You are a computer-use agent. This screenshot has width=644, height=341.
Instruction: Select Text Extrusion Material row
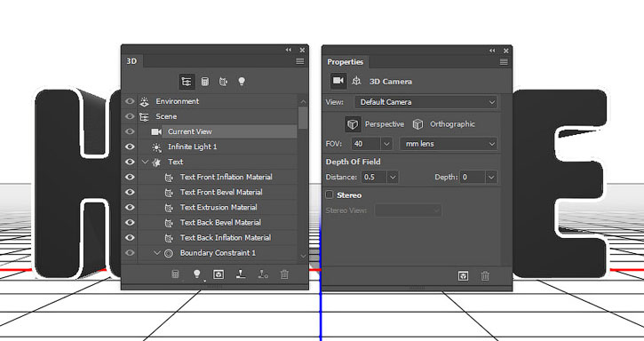click(217, 208)
